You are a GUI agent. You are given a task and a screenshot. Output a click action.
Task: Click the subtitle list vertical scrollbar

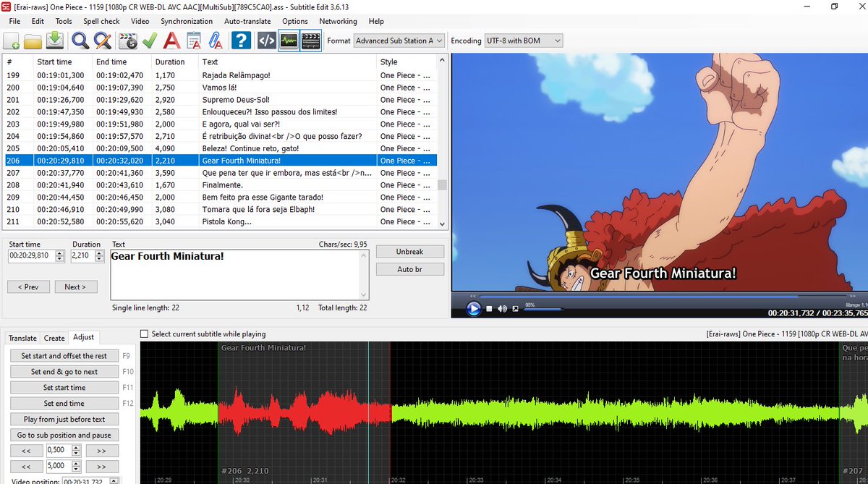[442, 141]
